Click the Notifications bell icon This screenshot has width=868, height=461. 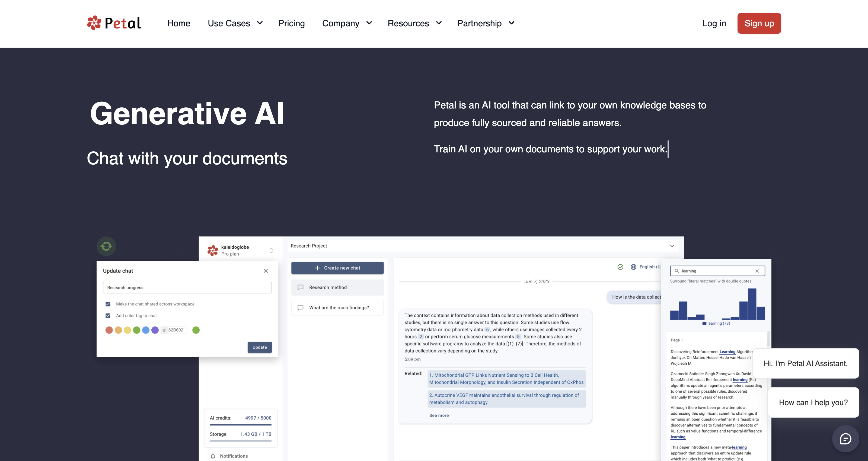[x=213, y=456]
